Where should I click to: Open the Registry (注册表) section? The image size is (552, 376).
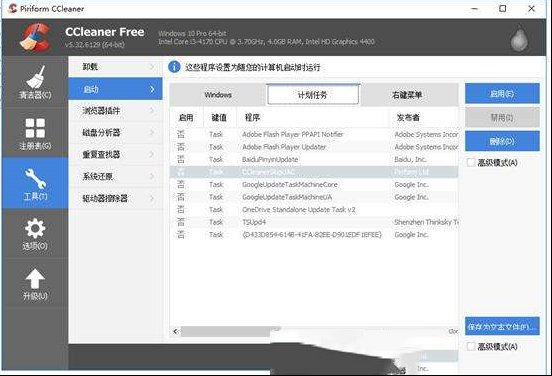click(x=35, y=133)
